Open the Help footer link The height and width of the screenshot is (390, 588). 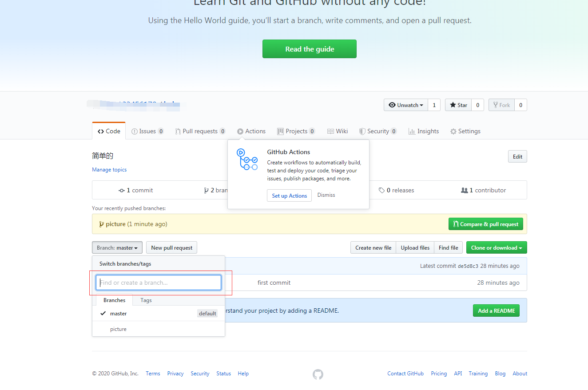243,374
